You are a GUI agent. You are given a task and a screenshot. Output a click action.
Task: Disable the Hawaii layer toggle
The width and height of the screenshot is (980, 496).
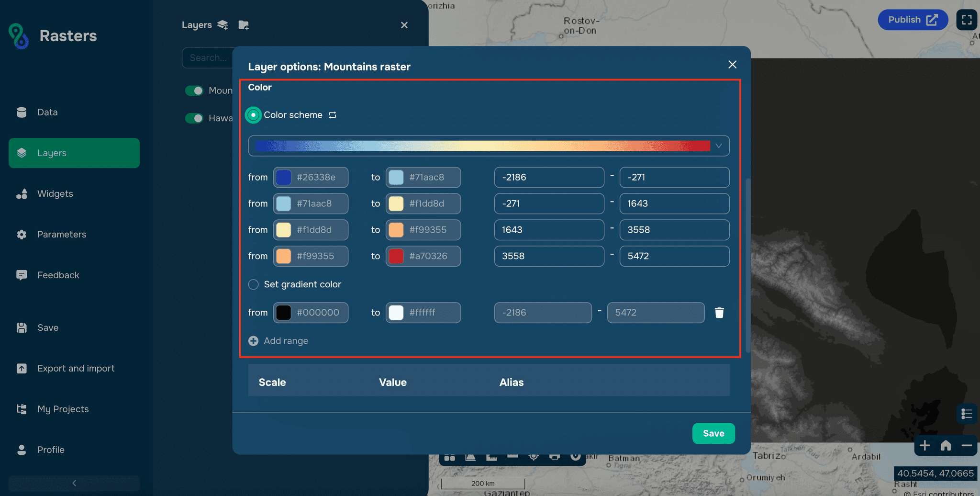coord(194,118)
